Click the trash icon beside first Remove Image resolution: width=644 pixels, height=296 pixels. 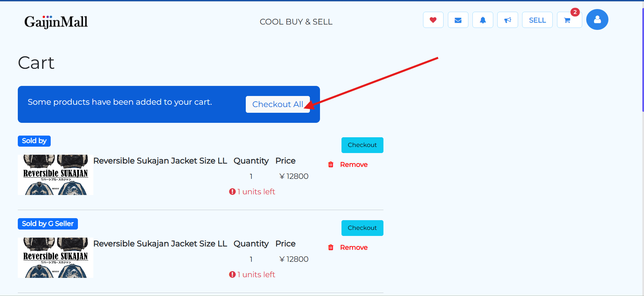[x=331, y=164]
